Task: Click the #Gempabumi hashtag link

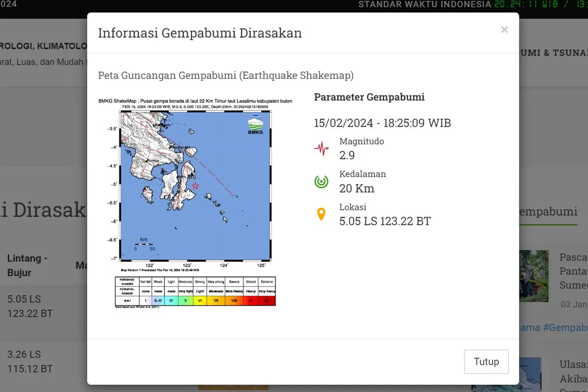Action: (x=565, y=327)
